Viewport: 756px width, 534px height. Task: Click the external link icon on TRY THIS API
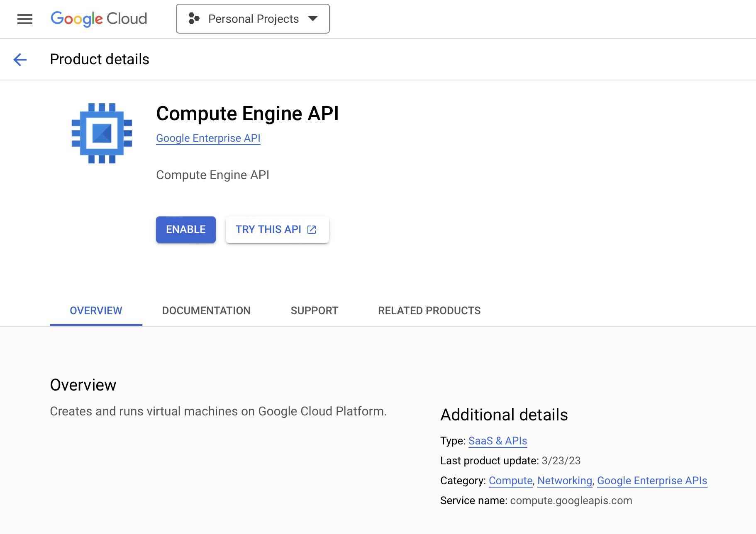click(x=311, y=229)
